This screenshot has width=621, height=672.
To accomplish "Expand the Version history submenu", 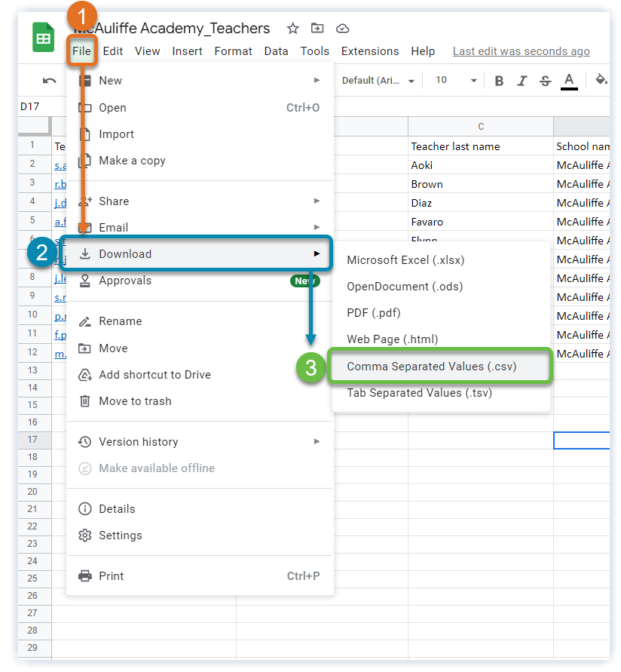I will (x=200, y=442).
